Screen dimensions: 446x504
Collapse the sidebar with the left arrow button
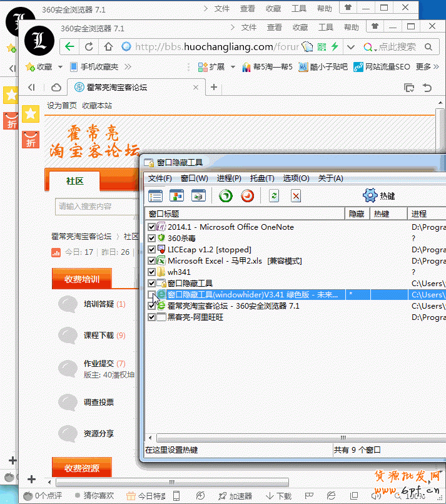(31, 88)
